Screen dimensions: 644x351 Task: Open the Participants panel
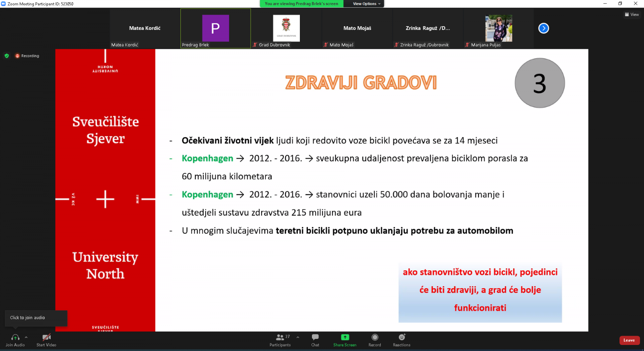(x=280, y=340)
